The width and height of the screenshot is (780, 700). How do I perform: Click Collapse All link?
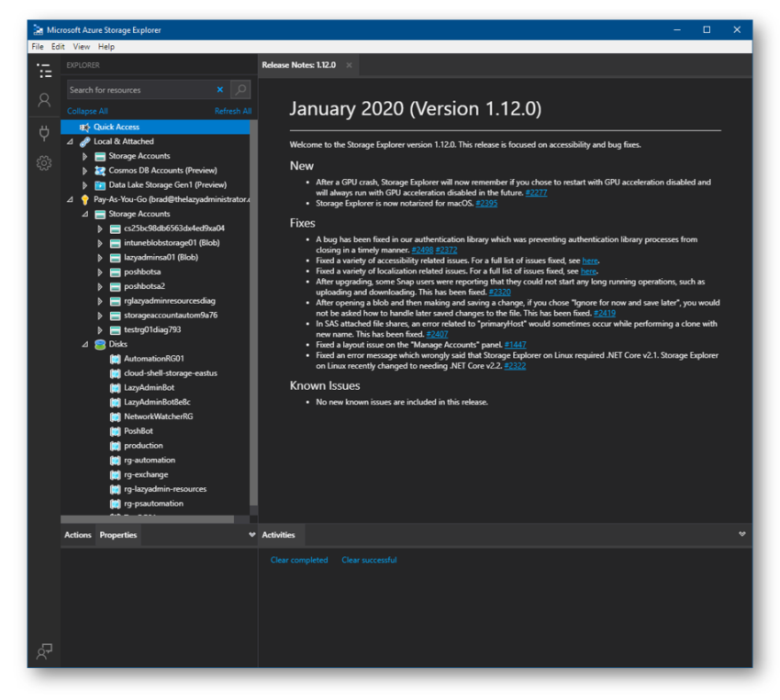click(x=87, y=111)
